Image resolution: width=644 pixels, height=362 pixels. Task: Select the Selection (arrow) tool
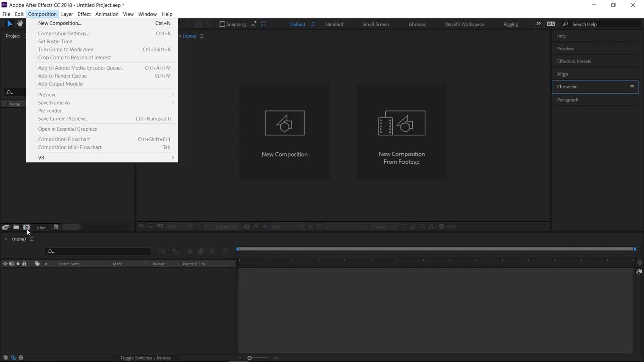pos(10,24)
